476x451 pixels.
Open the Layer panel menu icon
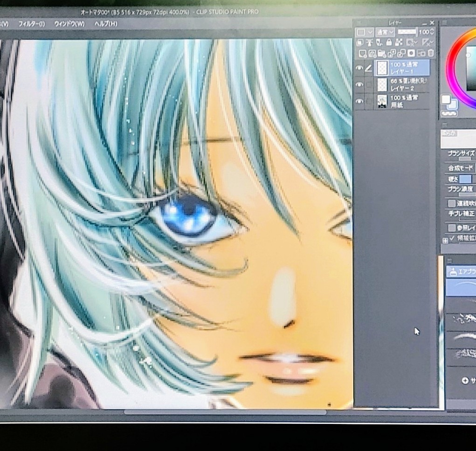point(359,23)
